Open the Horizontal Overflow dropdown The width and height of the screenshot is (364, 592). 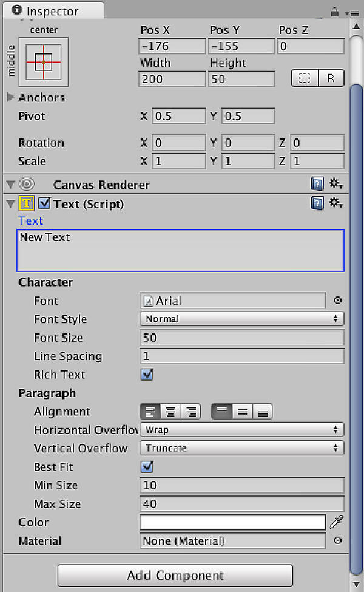pyautogui.click(x=241, y=430)
